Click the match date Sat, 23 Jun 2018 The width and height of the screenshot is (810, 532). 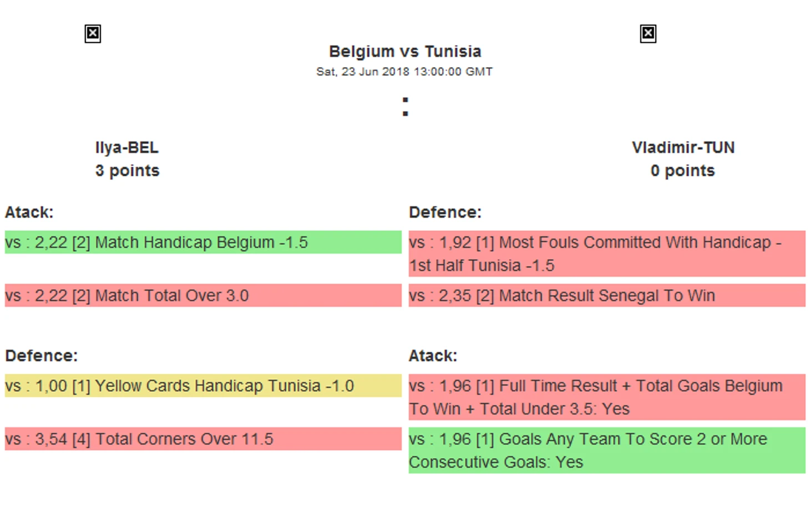(404, 72)
